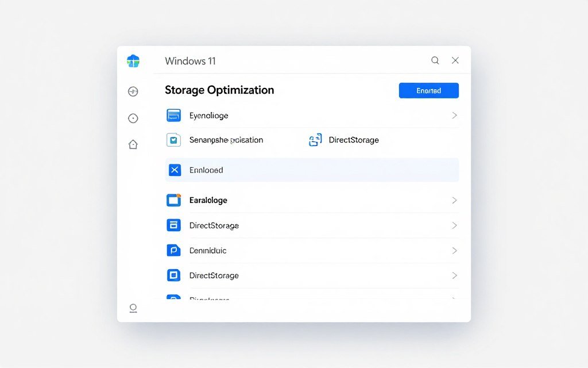588x368 pixels.
Task: Select the orange-tabbed folder icon next to Earalologe
Action: coord(173,200)
